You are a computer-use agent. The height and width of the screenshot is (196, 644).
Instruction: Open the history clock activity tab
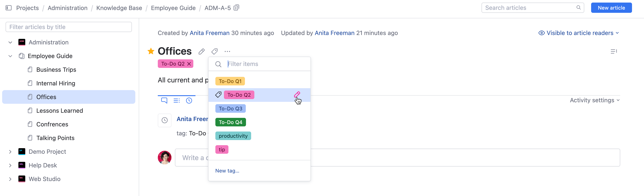click(189, 100)
